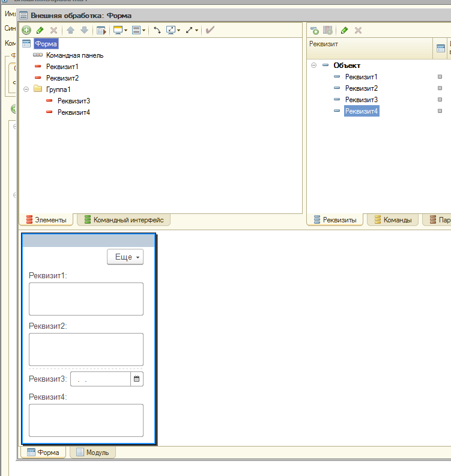Click the Реквизит2 input field in preview

tap(86, 349)
